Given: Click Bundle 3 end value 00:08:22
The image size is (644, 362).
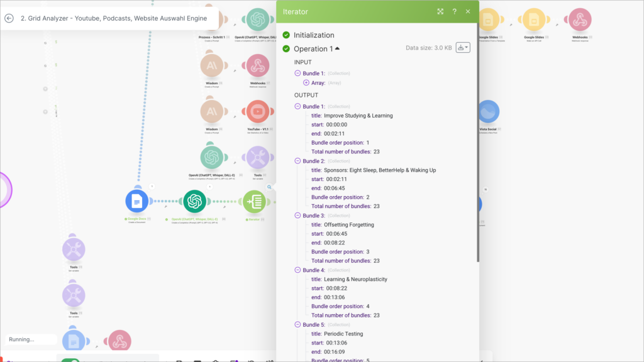Looking at the screenshot, I should click(x=334, y=243).
